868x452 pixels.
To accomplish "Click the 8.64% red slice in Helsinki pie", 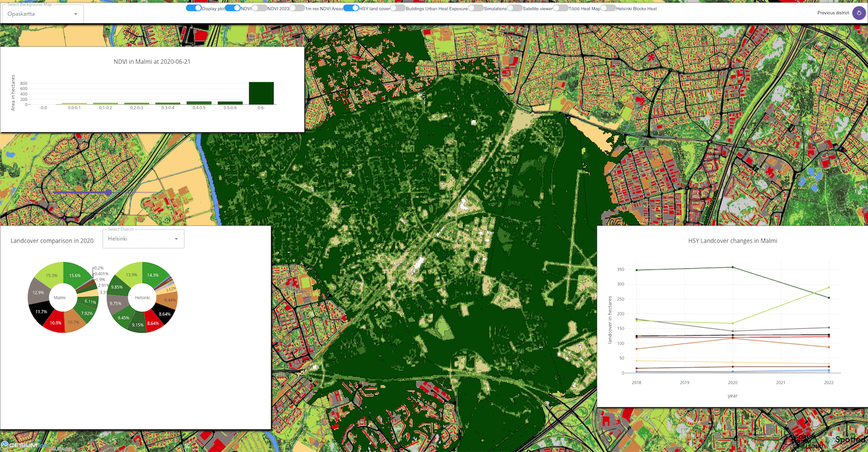I will (x=153, y=322).
